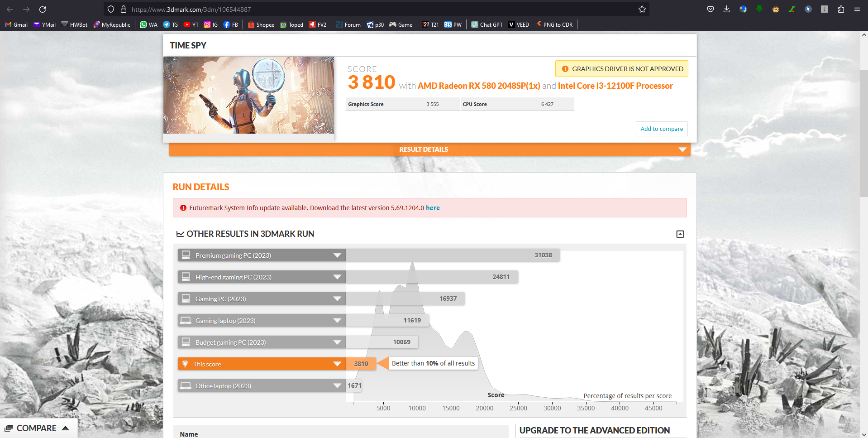Click the green download arrow extension icon
The width and height of the screenshot is (868, 438).
[x=759, y=9]
